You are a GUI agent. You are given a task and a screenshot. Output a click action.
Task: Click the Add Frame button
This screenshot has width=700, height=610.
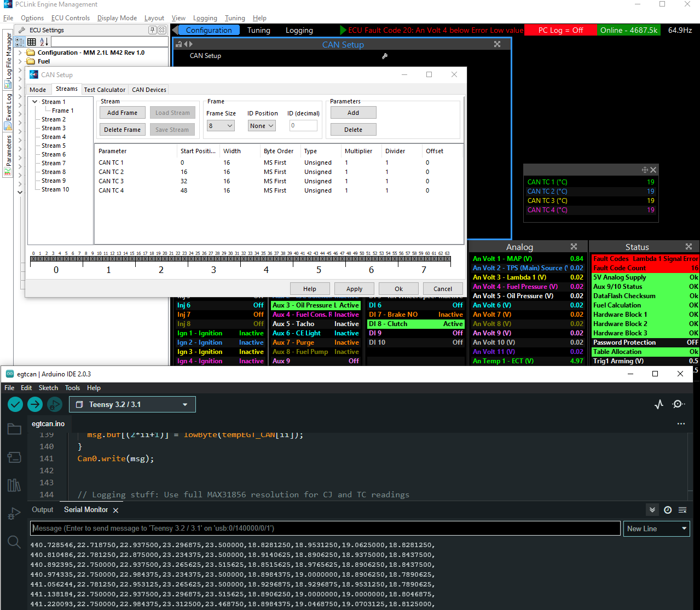click(123, 113)
